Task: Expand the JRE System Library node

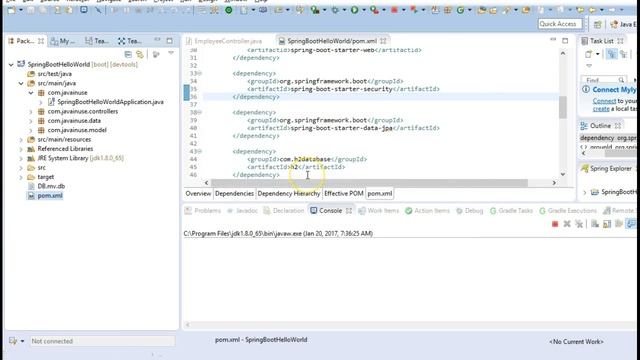Action: (x=21, y=158)
